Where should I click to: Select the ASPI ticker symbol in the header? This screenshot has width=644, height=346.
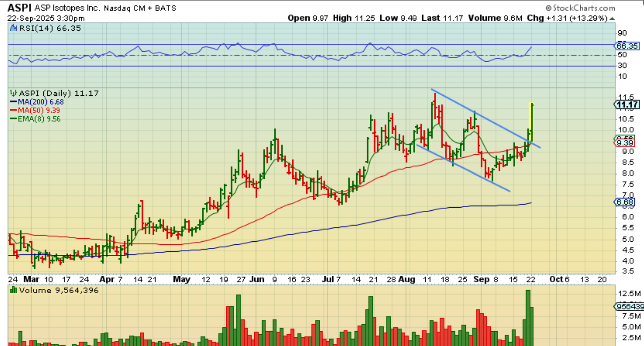click(x=19, y=8)
